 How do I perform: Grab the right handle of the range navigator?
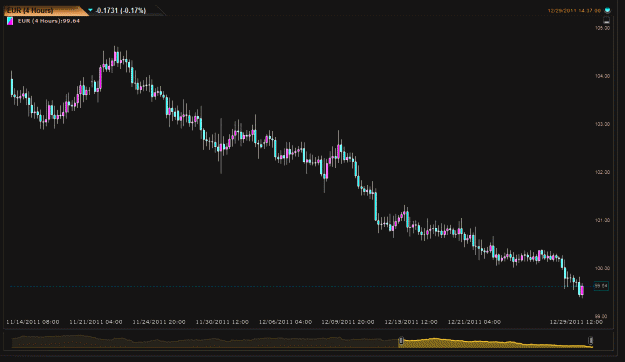pyautogui.click(x=591, y=341)
